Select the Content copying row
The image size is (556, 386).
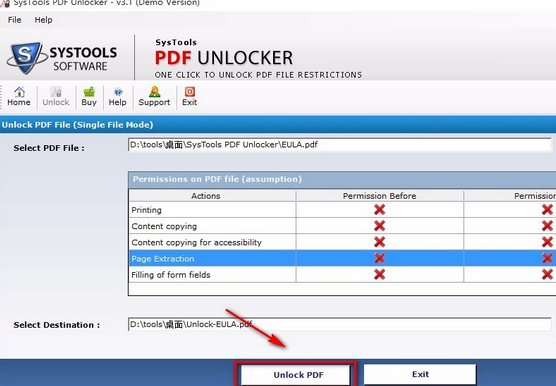[x=342, y=226]
